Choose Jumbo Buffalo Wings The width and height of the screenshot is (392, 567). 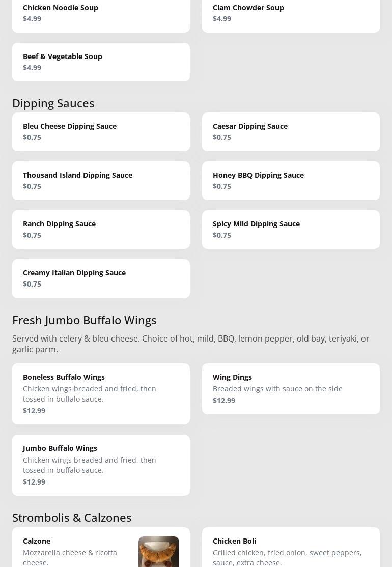[101, 465]
